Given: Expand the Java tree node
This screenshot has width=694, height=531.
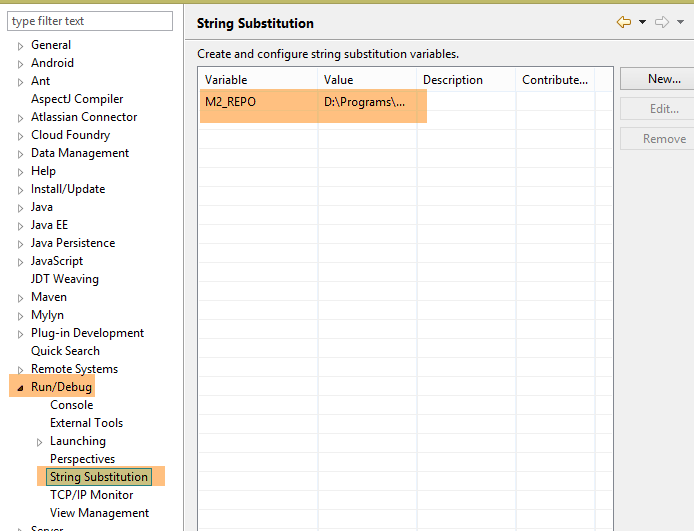Looking at the screenshot, I should [x=21, y=208].
